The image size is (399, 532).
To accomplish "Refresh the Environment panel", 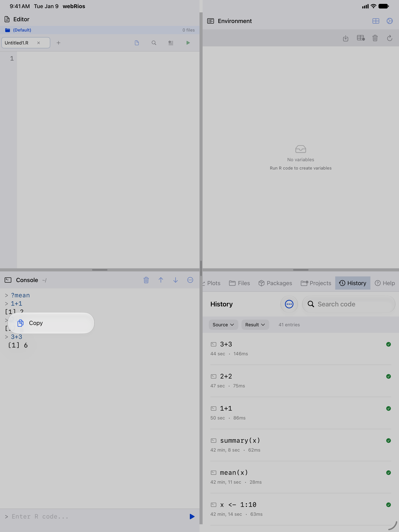I will [390, 38].
